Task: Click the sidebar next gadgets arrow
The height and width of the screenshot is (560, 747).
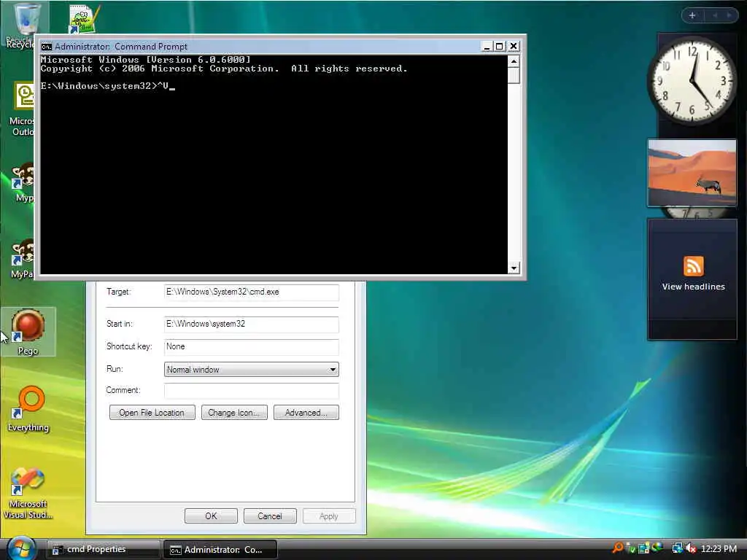Action: tap(729, 15)
